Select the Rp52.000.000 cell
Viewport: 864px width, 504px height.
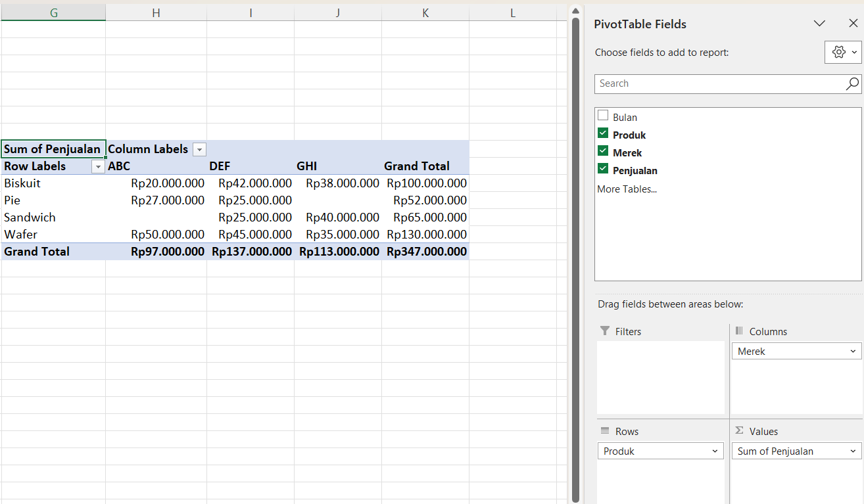click(425, 200)
